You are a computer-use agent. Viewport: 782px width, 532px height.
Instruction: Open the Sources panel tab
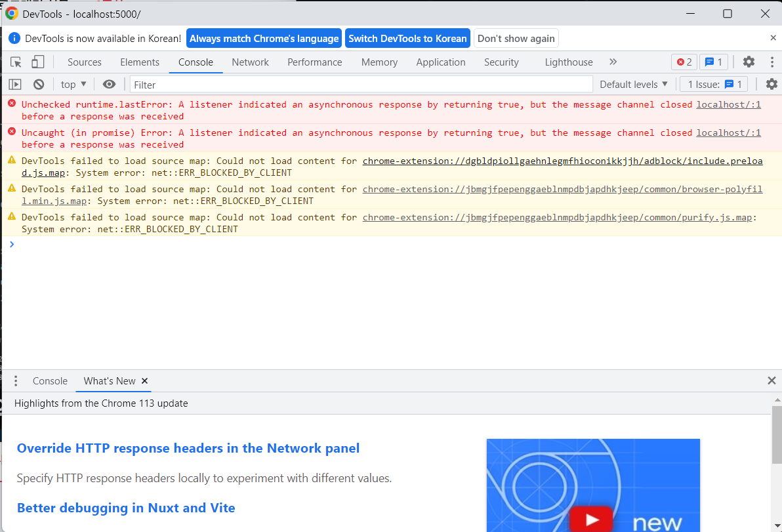[x=84, y=62]
